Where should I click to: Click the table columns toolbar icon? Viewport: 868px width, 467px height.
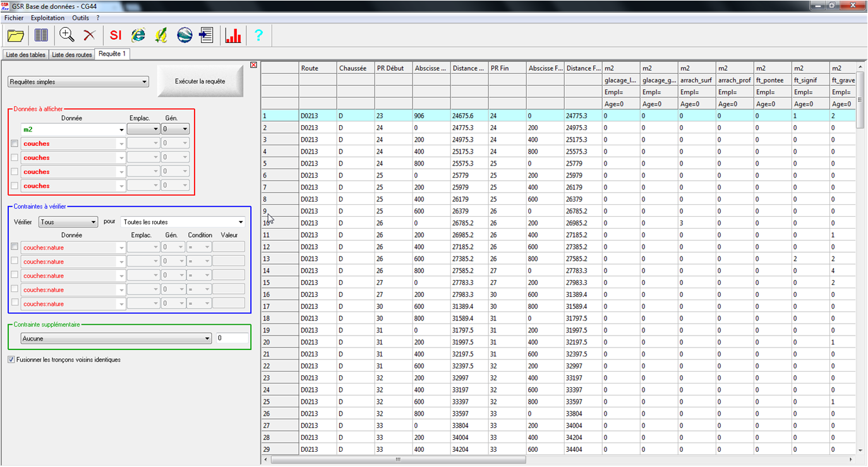pyautogui.click(x=41, y=35)
